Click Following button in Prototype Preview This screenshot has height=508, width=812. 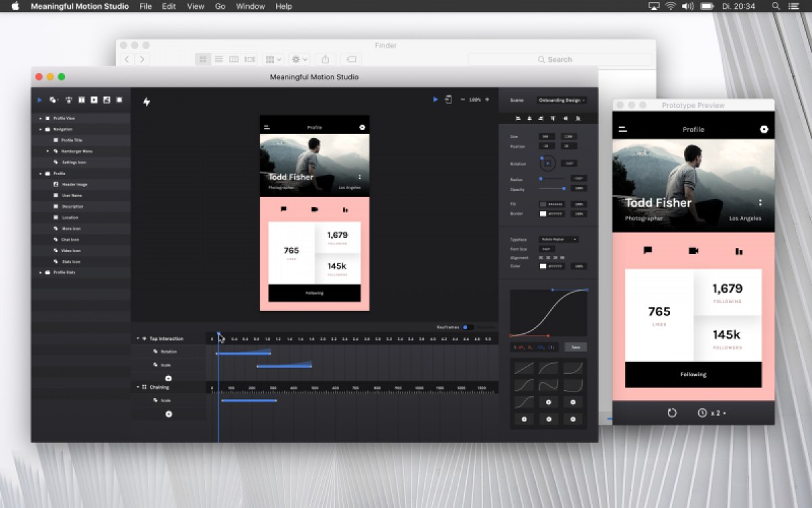coord(693,374)
